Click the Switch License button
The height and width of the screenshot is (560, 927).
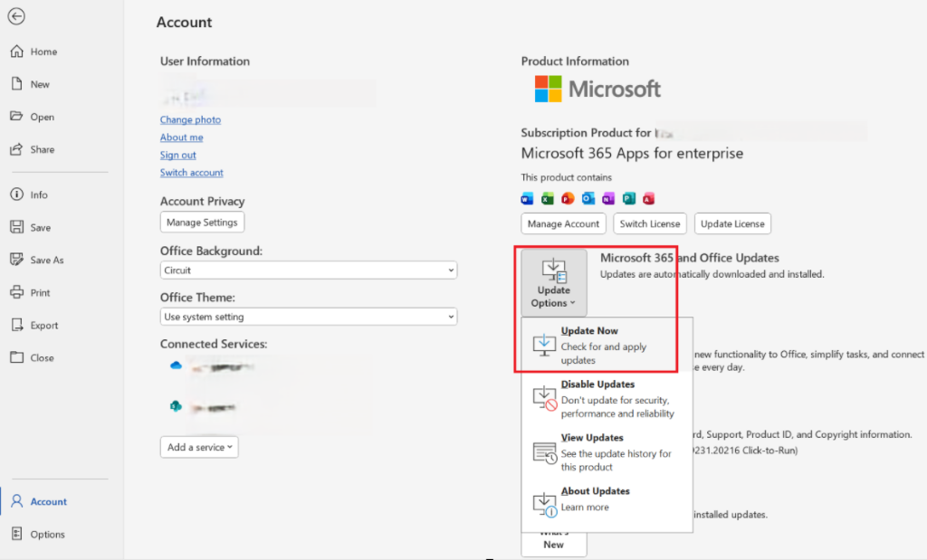click(x=650, y=223)
